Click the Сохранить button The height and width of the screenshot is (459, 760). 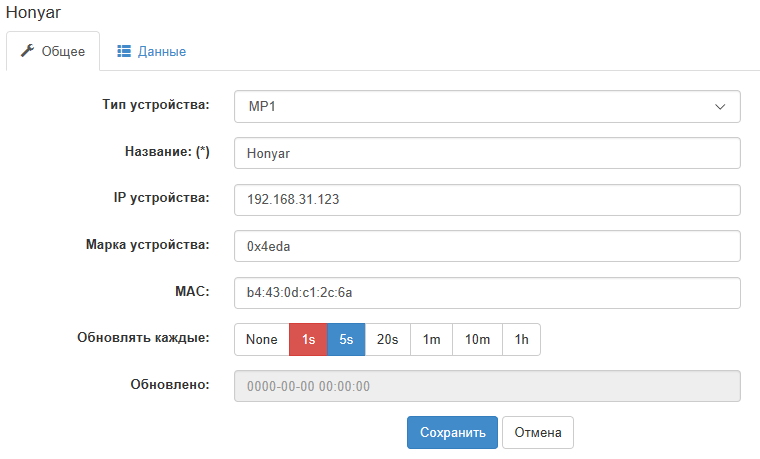452,432
